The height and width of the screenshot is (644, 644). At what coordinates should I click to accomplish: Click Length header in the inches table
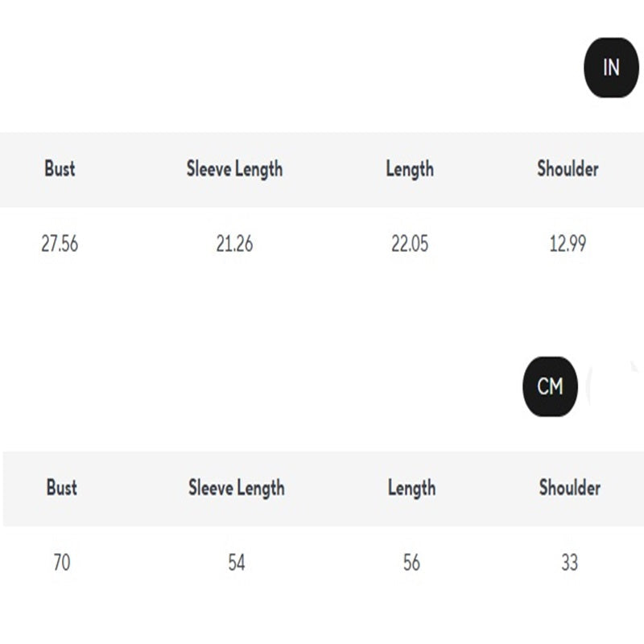click(x=409, y=169)
